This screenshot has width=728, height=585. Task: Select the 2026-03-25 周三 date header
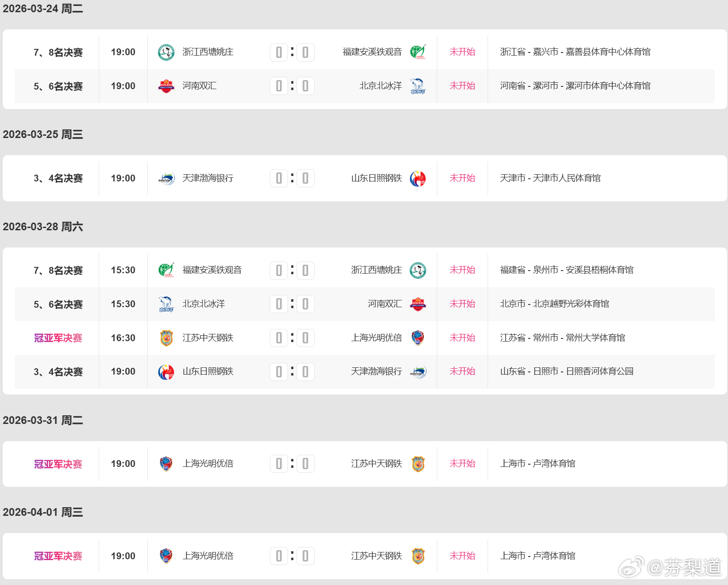click(43, 134)
